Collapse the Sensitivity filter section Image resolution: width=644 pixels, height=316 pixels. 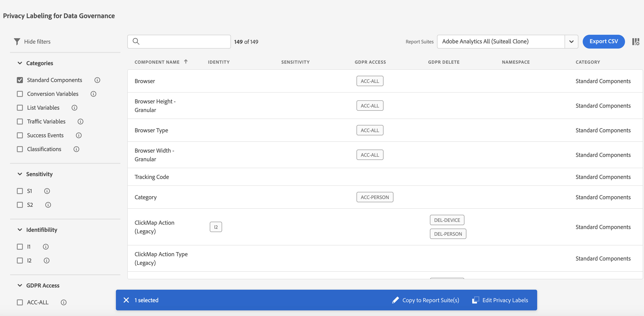coord(20,174)
